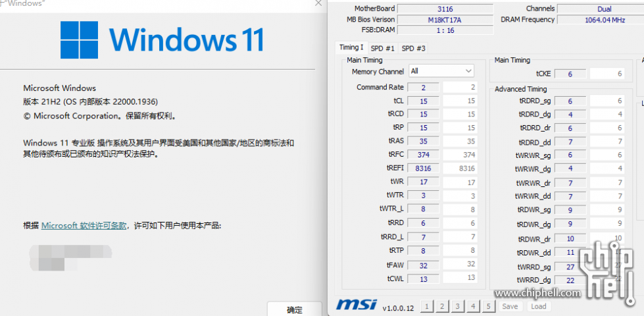Click the white tWRWR_dg input box
Viewport: 644px width, 316px height.
click(607, 169)
